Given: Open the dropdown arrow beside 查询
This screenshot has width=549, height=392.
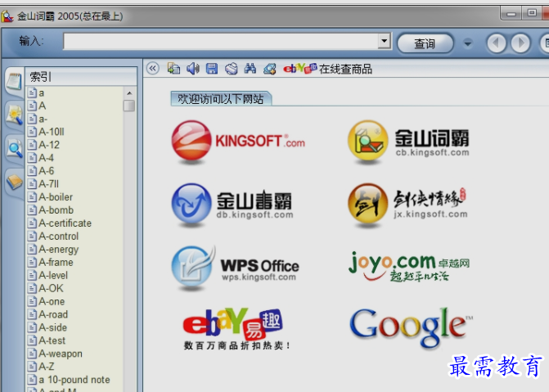Looking at the screenshot, I should pos(468,44).
